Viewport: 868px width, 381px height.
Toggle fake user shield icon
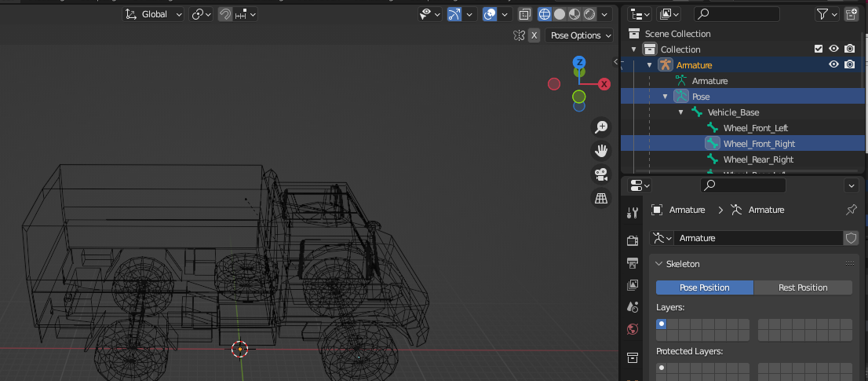click(x=851, y=238)
